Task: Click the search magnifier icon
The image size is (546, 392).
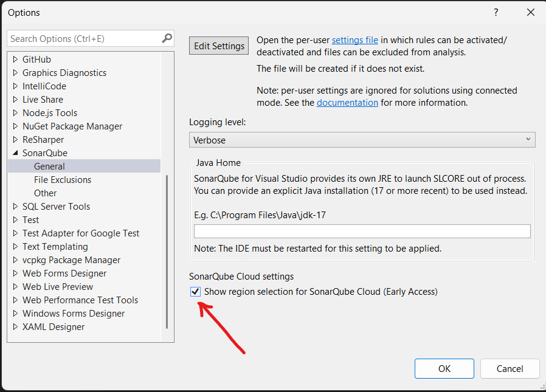Action: click(x=167, y=38)
